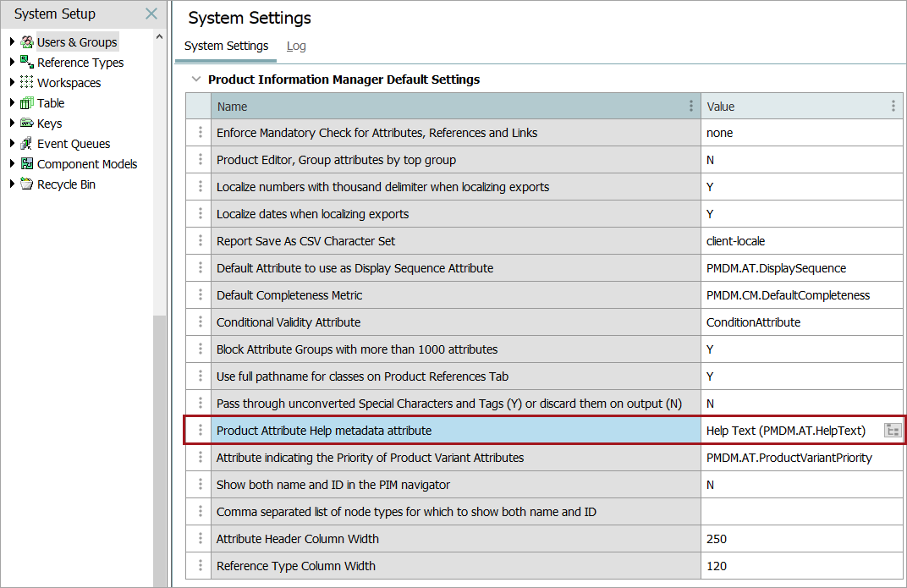Open row menu for Default Completeness Metric
907x588 pixels.
201,295
